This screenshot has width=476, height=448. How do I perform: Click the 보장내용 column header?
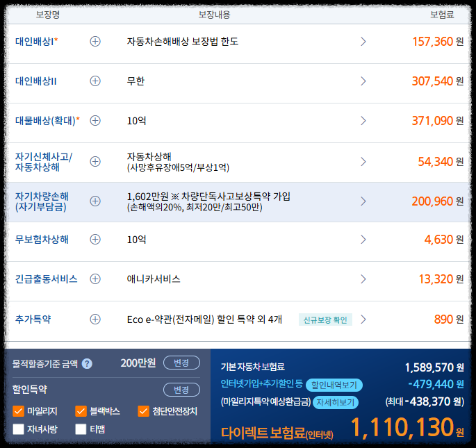click(x=214, y=15)
